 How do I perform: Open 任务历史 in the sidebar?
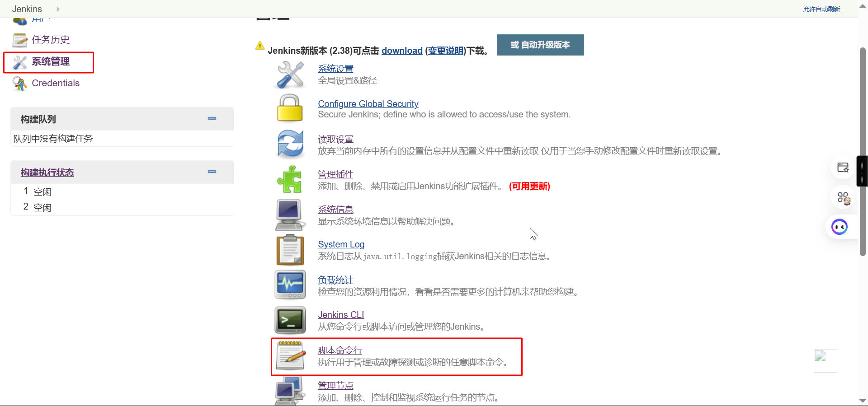(x=51, y=40)
